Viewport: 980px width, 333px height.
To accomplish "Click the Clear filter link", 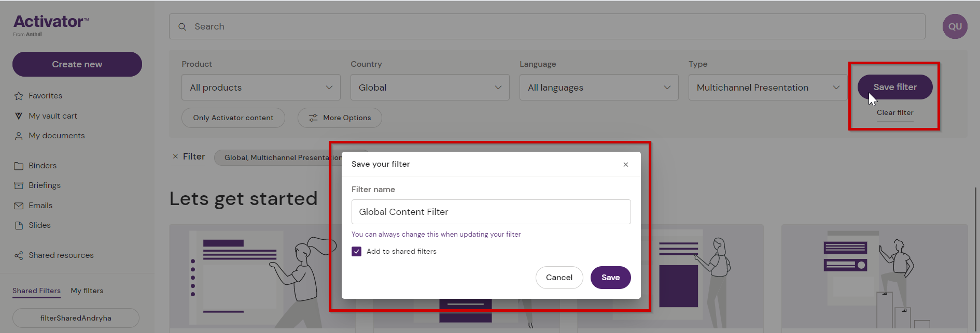I will click(x=895, y=112).
